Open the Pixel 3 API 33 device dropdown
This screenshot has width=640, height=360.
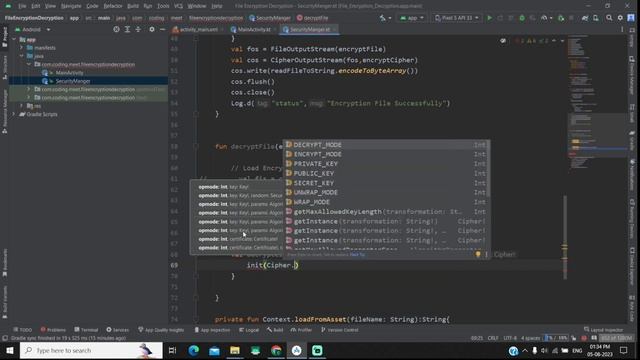[456, 18]
